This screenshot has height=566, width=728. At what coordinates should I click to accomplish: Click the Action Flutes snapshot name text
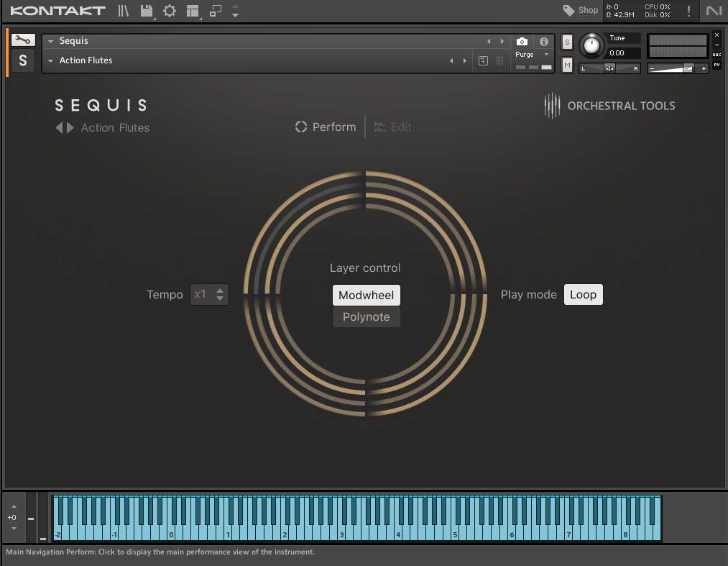pos(86,60)
